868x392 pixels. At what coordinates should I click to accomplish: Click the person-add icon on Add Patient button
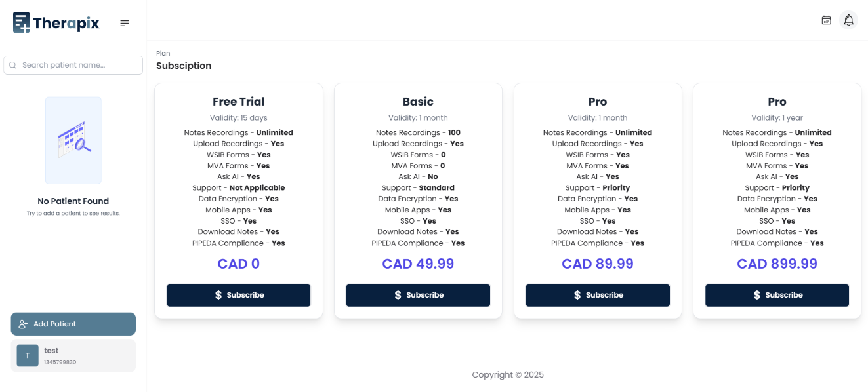click(x=23, y=323)
